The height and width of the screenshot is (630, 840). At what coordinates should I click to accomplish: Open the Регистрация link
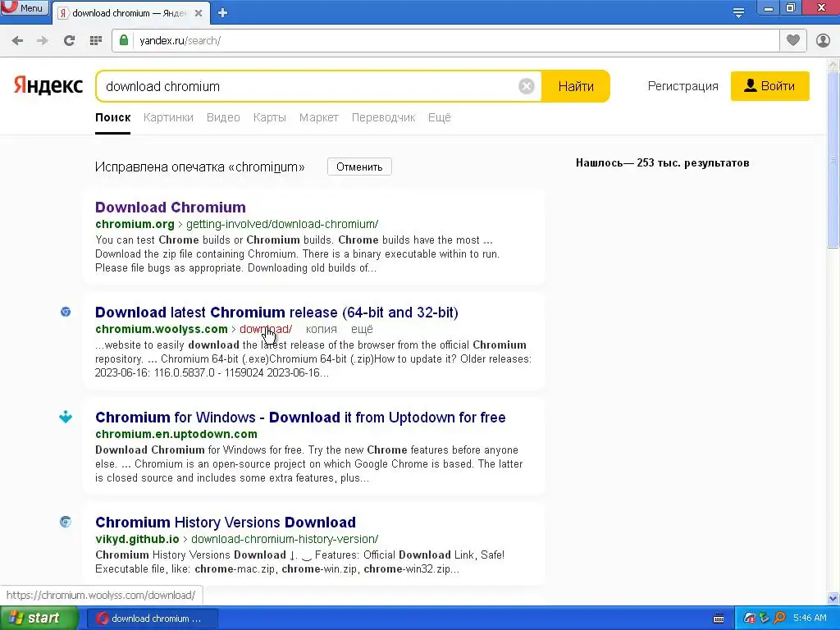pos(682,86)
